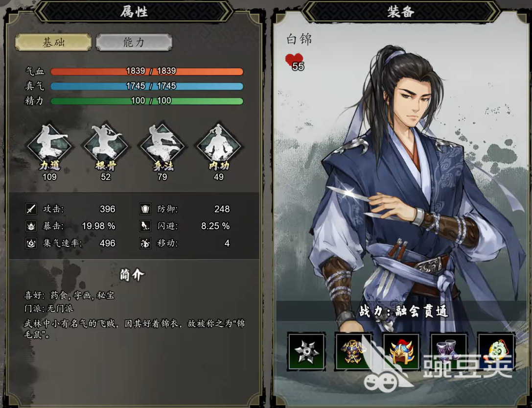Click the 防御 shield stat icon

point(145,209)
